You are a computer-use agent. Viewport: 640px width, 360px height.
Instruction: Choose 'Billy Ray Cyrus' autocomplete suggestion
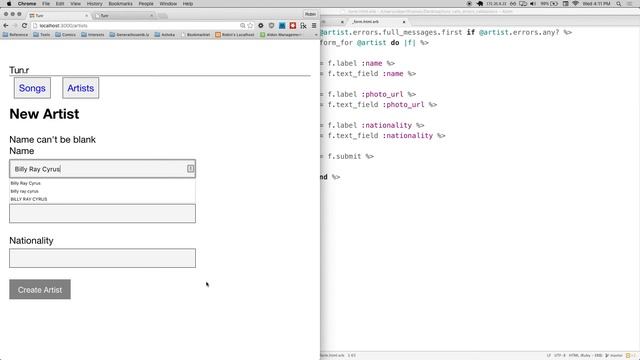click(102, 183)
